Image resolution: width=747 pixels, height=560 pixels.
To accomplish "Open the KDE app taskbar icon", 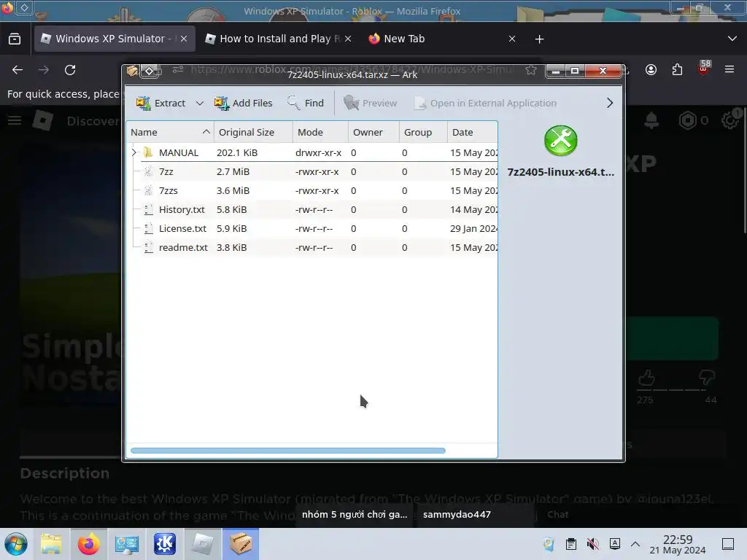I will coord(165,544).
